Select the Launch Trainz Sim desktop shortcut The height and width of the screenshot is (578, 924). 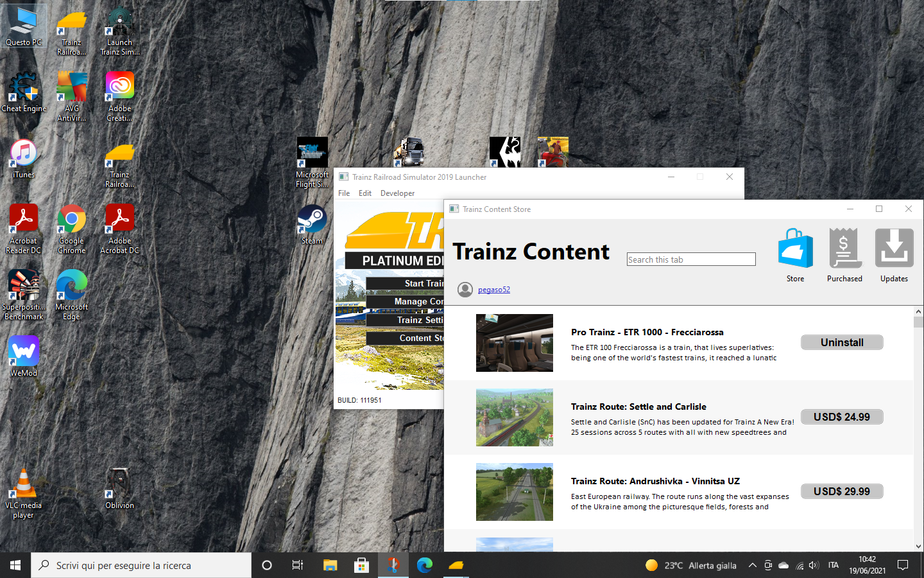click(120, 31)
